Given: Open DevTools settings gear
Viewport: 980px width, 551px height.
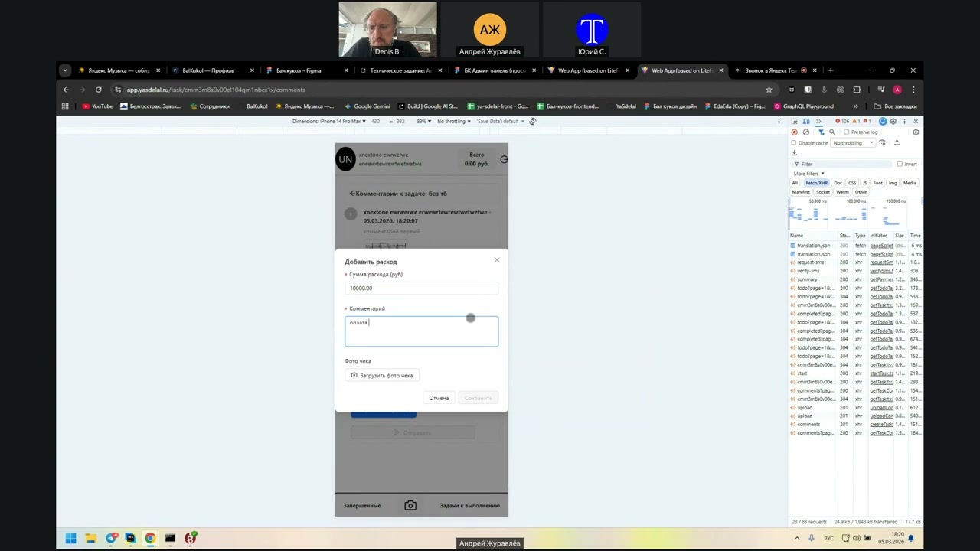Looking at the screenshot, I should [x=893, y=121].
